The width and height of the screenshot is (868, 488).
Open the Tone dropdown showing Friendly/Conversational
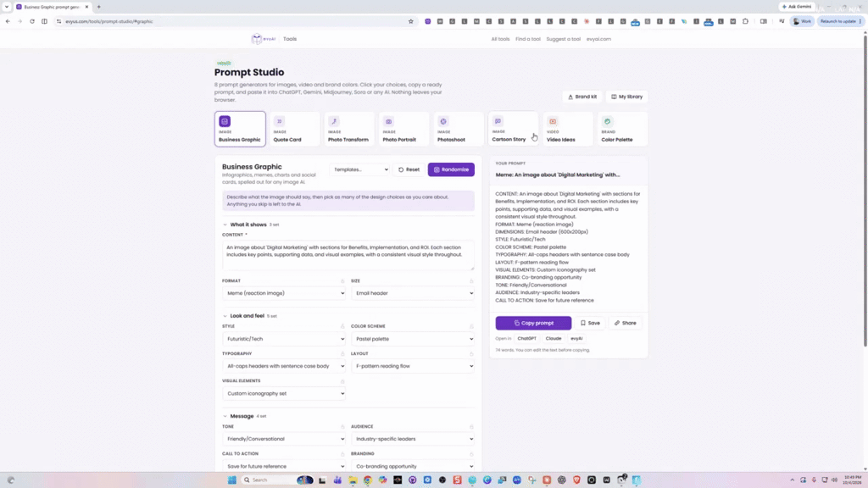pyautogui.click(x=284, y=439)
